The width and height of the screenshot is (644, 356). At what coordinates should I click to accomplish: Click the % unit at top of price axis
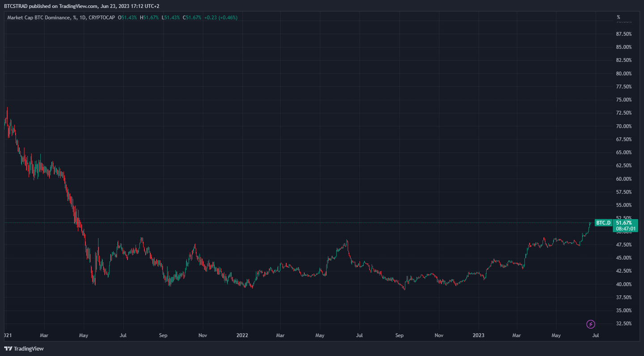619,17
